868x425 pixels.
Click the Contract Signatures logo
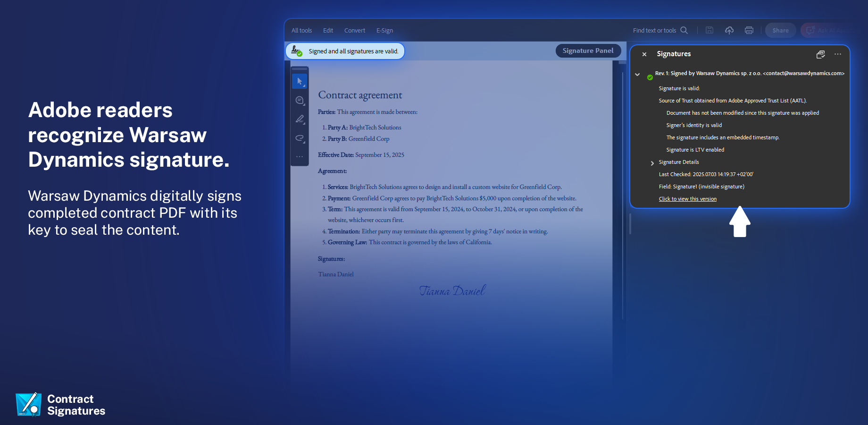click(x=60, y=405)
